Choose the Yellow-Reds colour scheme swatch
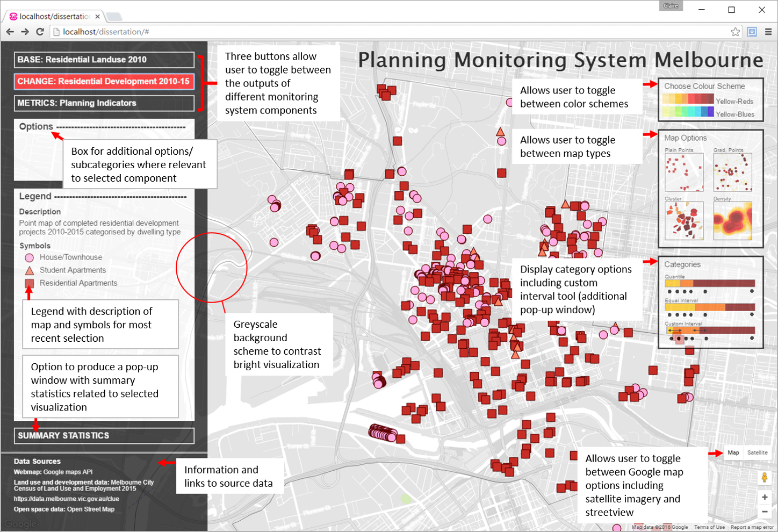Viewport: 778px width, 532px height. pos(688,99)
